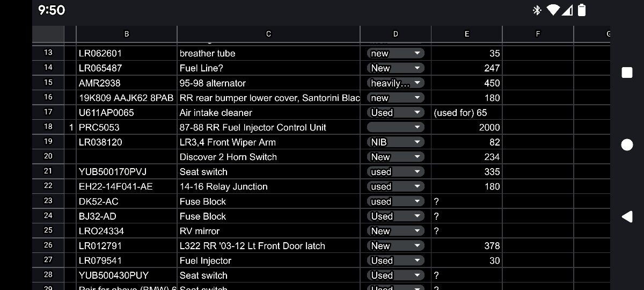This screenshot has width=644, height=290.
Task: Select cell with price 2000
Action: (x=466, y=127)
